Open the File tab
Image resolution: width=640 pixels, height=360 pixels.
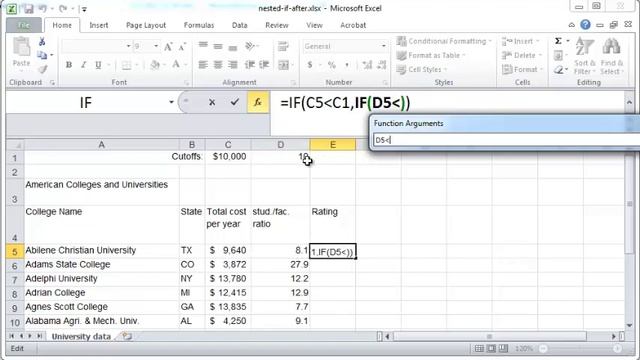[24, 25]
